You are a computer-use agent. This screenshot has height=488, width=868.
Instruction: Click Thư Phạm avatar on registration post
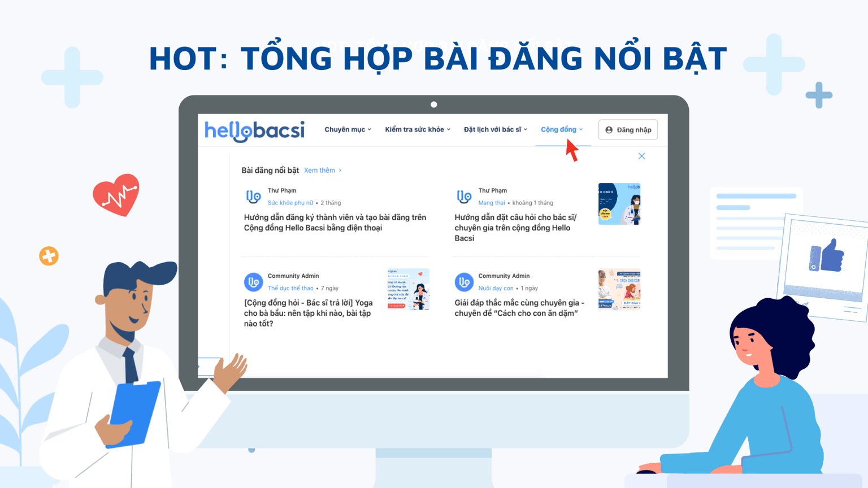(253, 197)
